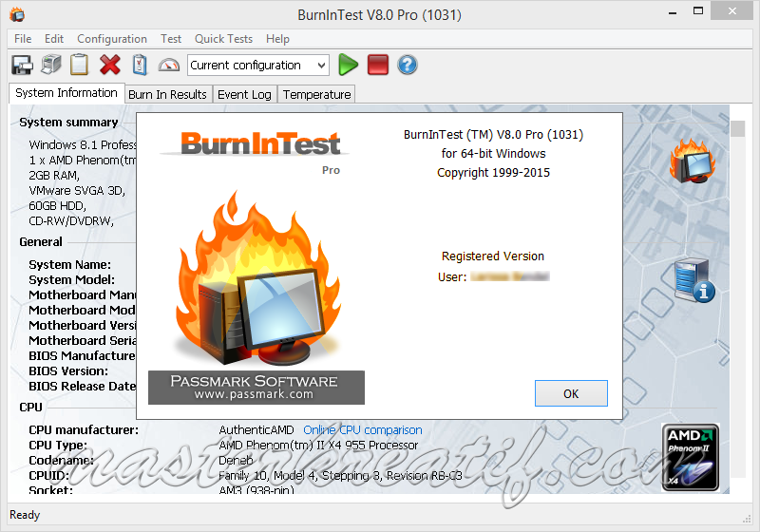Click the 'System summary' heading

click(68, 123)
